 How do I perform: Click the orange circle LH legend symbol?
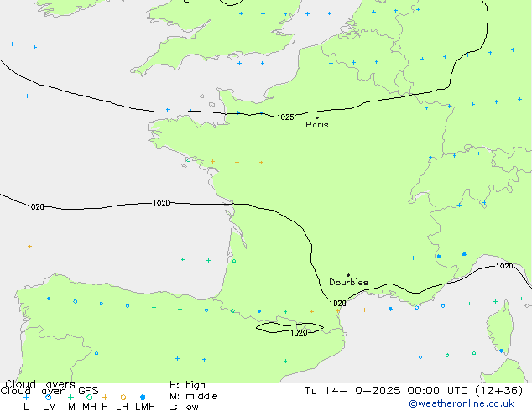point(123,397)
